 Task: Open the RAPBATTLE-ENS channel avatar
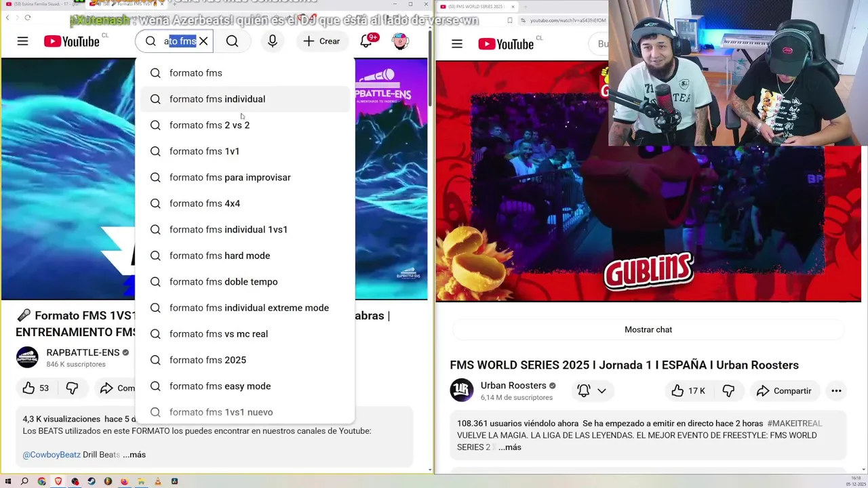pyautogui.click(x=27, y=357)
